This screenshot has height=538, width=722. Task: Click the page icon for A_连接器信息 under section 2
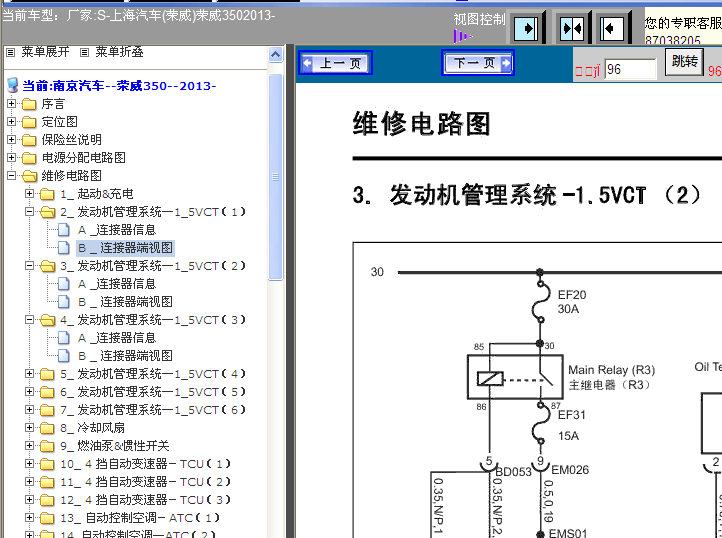(x=64, y=229)
